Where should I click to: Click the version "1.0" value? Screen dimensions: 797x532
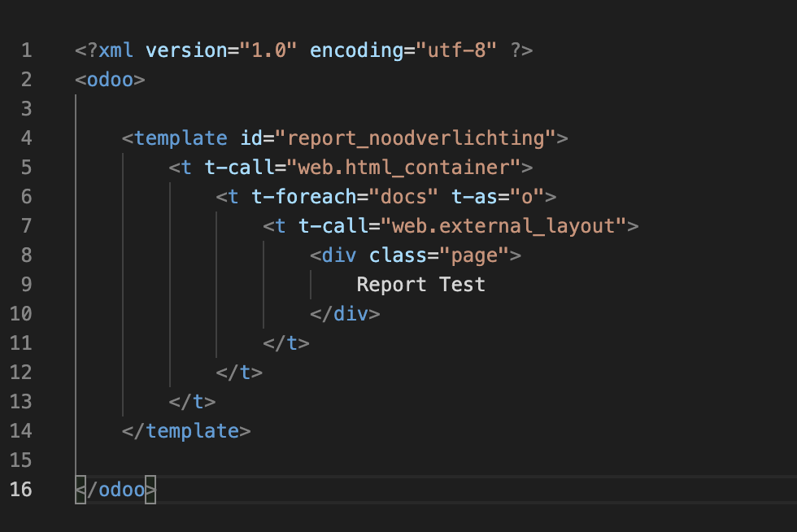[268, 50]
